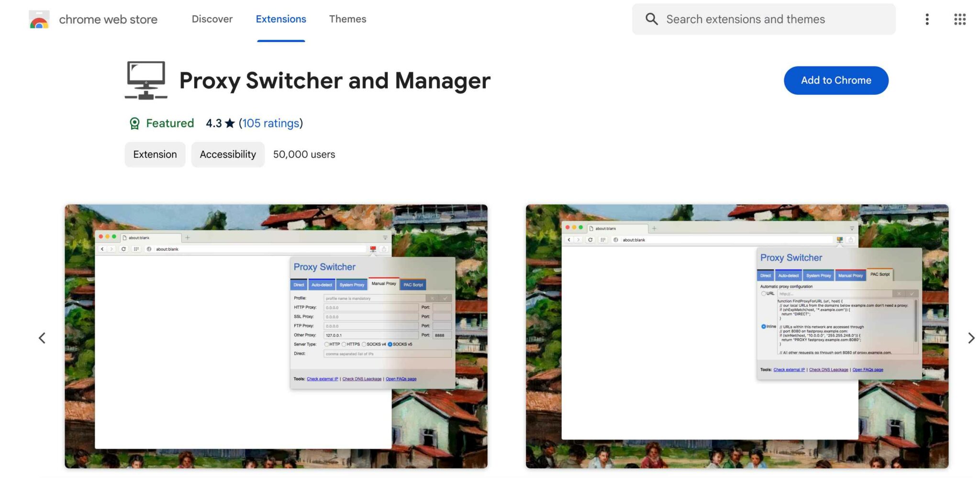The width and height of the screenshot is (980, 478).
Task: Click the search magnifier icon
Action: tap(652, 19)
